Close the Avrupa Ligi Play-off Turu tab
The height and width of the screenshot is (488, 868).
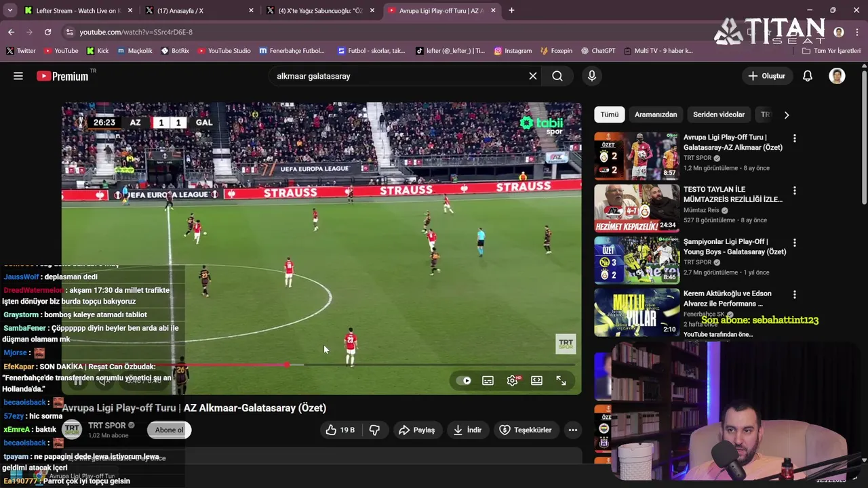493,10
